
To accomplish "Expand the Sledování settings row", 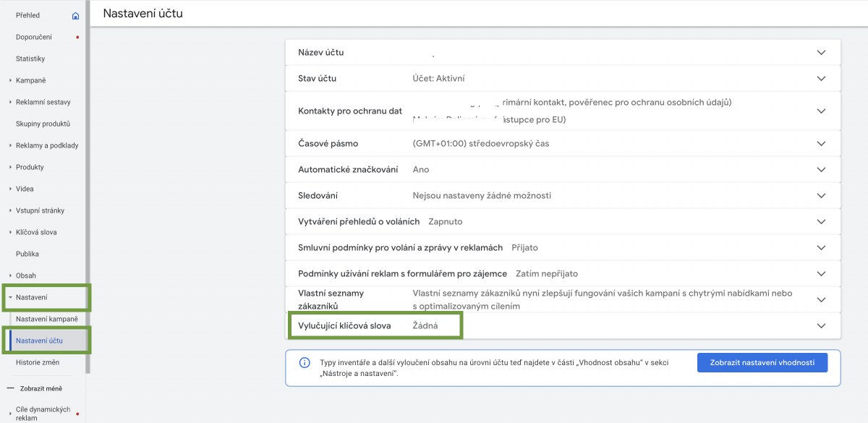I will tap(821, 195).
